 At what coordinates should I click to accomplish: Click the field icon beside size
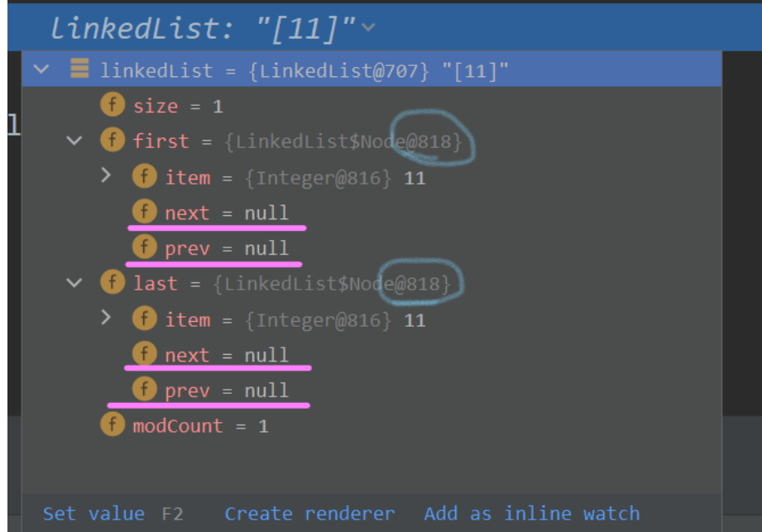(x=113, y=106)
